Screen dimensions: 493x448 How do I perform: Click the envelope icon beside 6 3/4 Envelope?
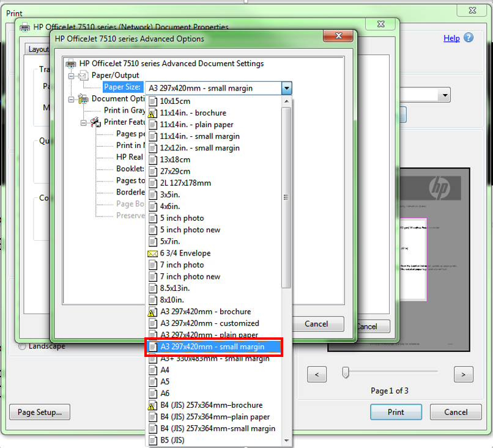(x=152, y=252)
